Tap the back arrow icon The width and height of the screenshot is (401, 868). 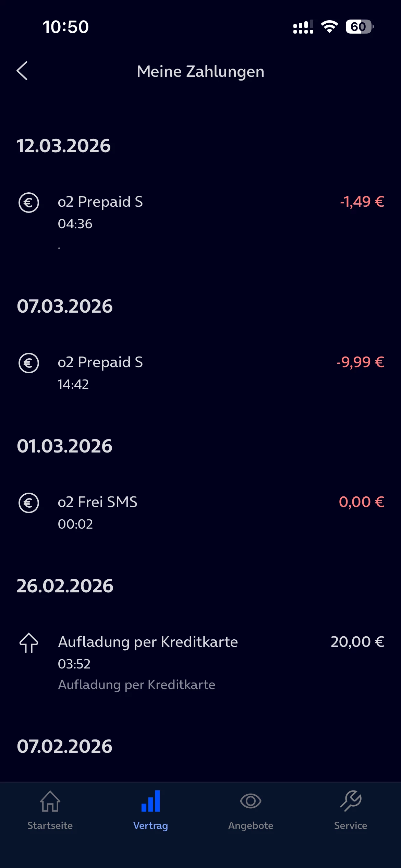[22, 71]
